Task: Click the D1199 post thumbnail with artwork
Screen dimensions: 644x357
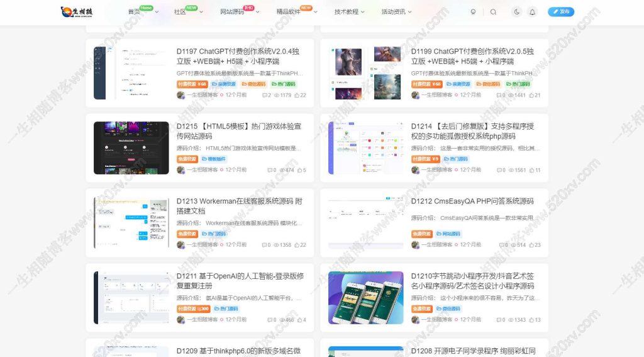Action: (365, 73)
